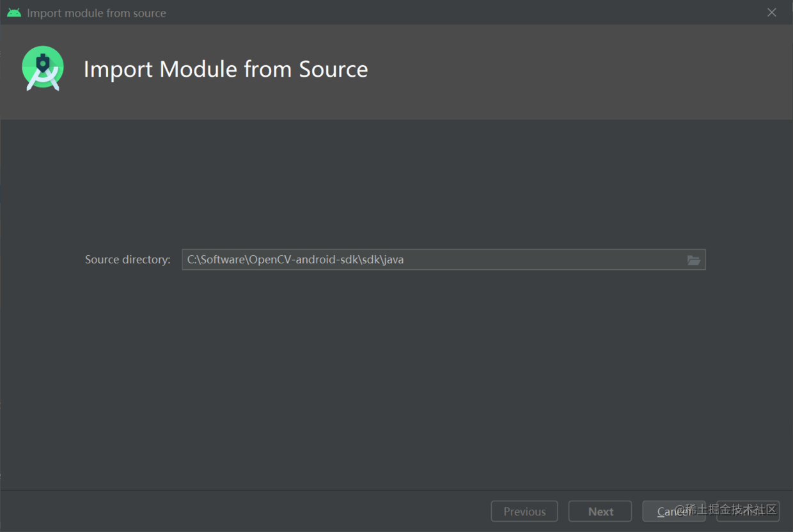
Task: Click empty footer space left of Previous
Action: [243, 512]
